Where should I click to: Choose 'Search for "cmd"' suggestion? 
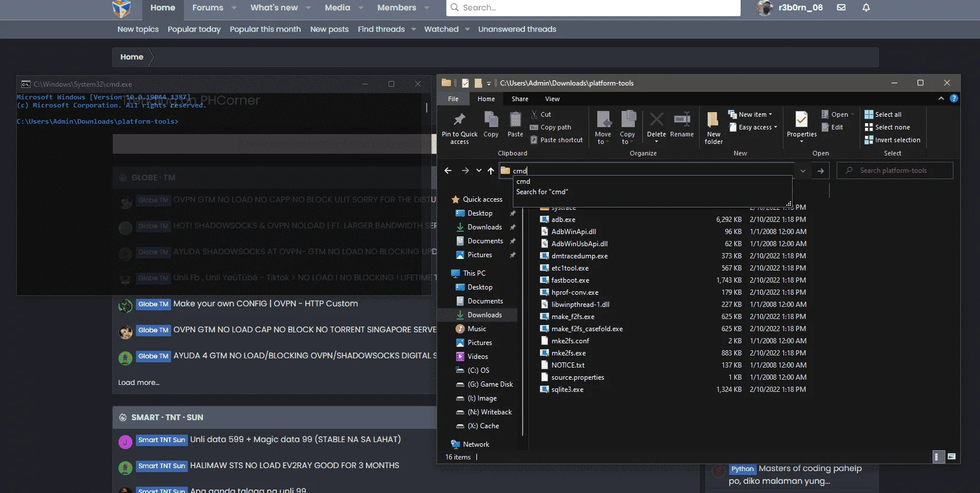[x=542, y=192]
